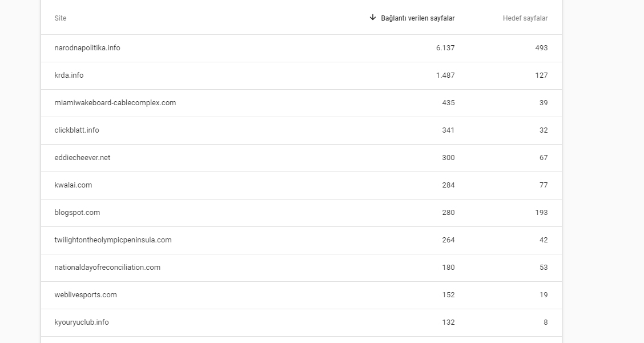Open weblivesports.com row

[x=301, y=296]
